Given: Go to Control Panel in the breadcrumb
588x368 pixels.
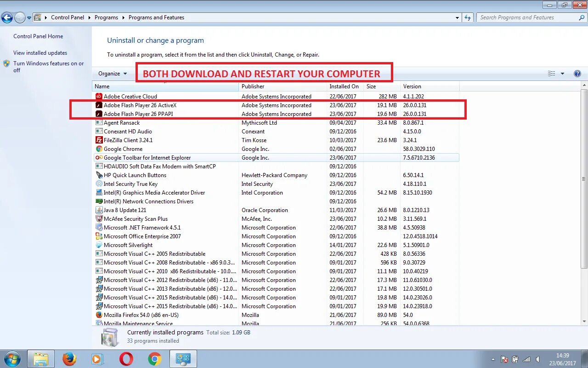Looking at the screenshot, I should coord(68,17).
